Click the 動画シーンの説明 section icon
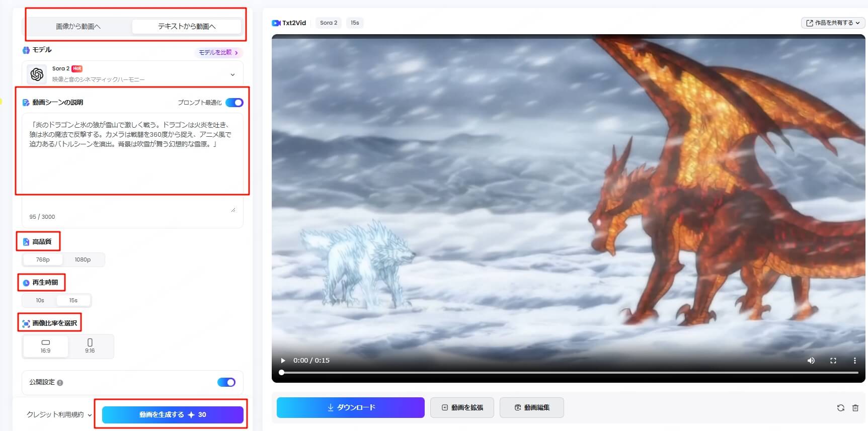Screen dimensions: 868x431 [x=26, y=103]
